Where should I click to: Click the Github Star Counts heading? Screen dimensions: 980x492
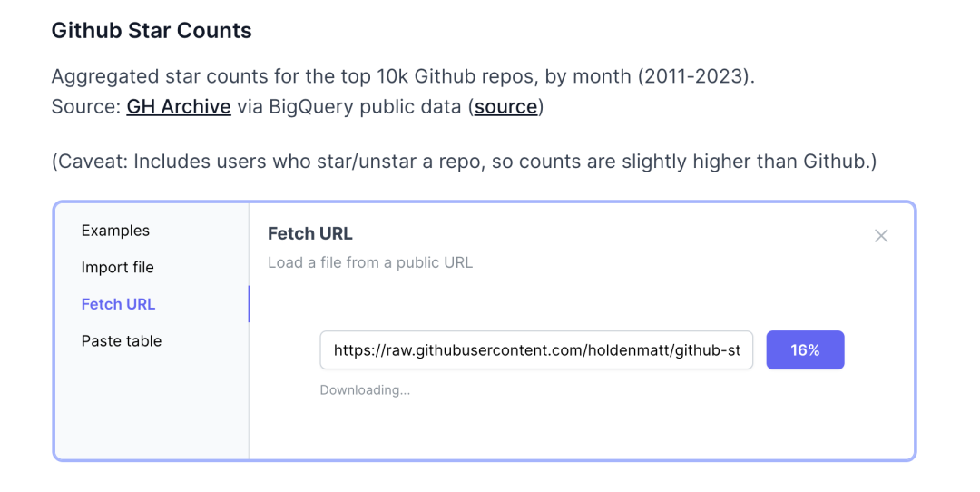[x=152, y=31]
